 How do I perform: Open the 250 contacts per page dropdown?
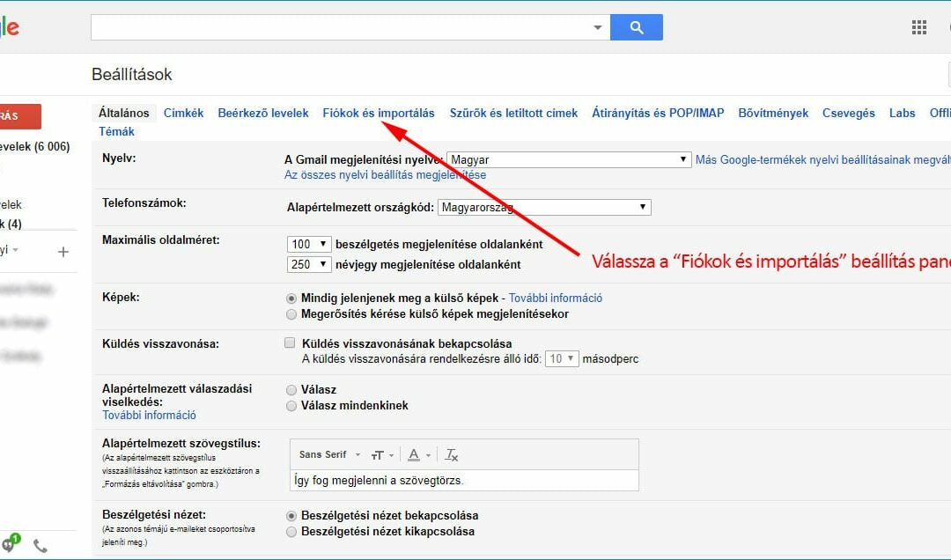[x=309, y=264]
